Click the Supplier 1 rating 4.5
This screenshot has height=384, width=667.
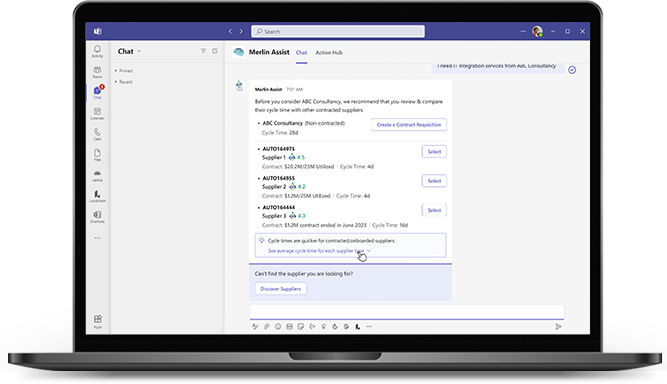point(297,157)
